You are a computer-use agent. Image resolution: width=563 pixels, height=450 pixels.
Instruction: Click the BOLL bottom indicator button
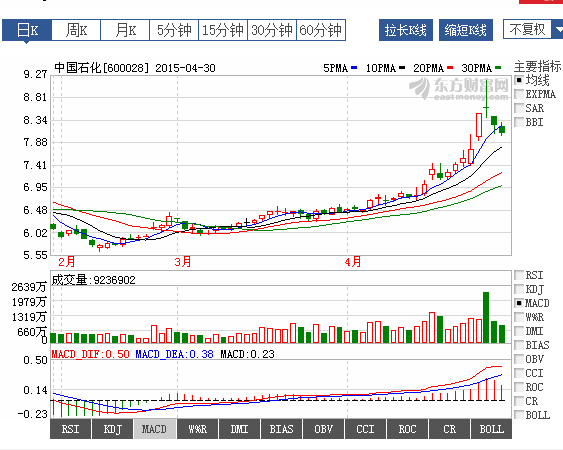coord(492,429)
